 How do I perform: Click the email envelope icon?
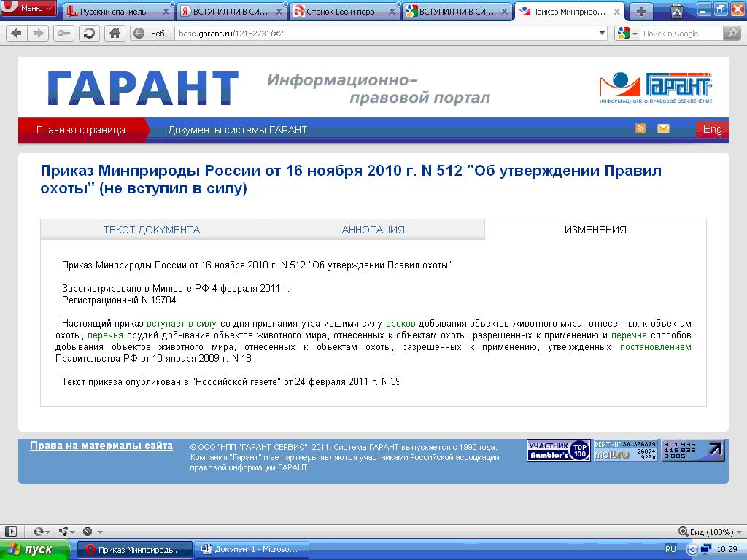[x=663, y=129]
